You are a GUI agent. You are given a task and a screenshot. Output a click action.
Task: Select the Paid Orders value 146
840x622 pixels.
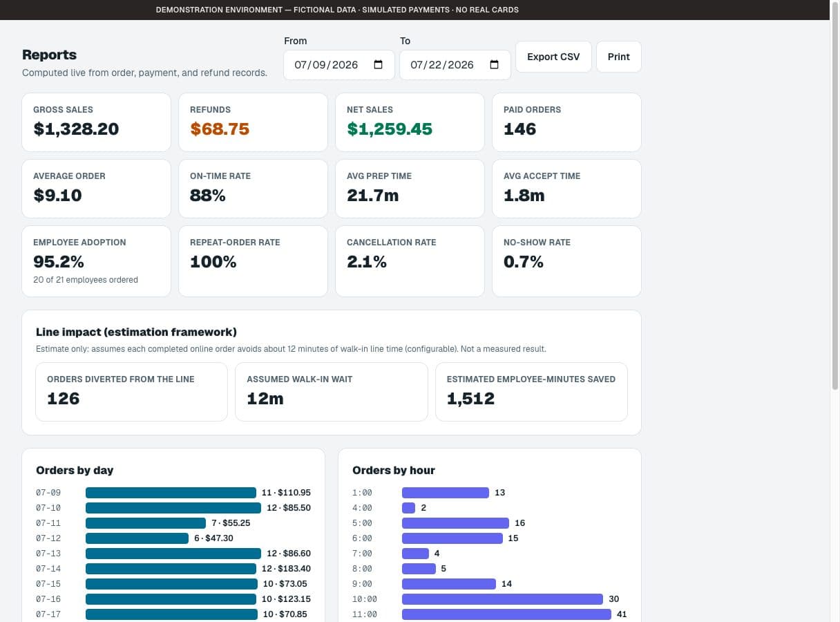[520, 129]
